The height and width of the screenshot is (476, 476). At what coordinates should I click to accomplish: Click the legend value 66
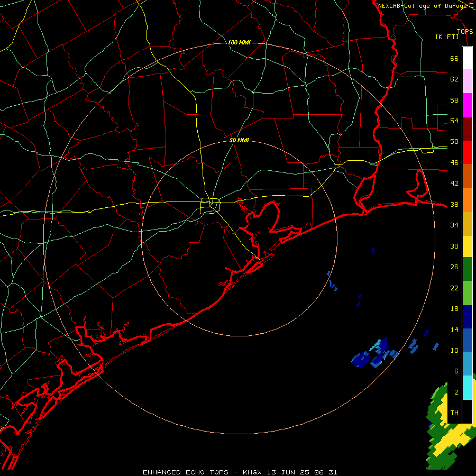[454, 58]
